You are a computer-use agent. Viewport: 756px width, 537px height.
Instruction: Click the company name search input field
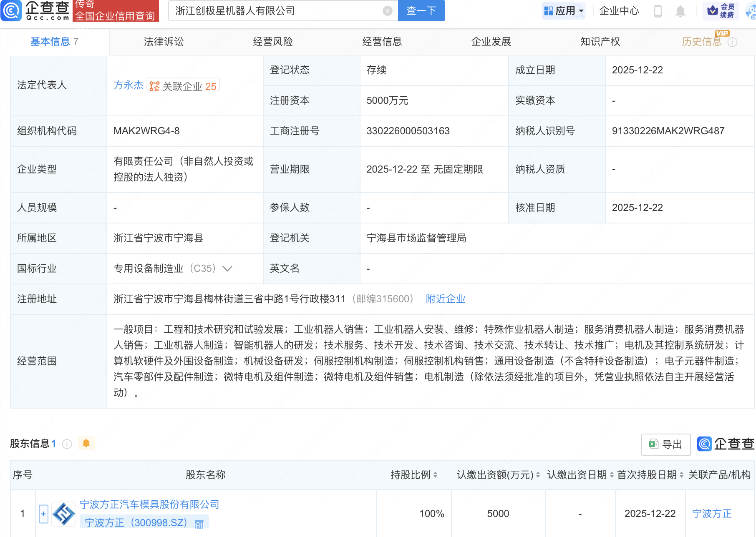[x=275, y=11]
